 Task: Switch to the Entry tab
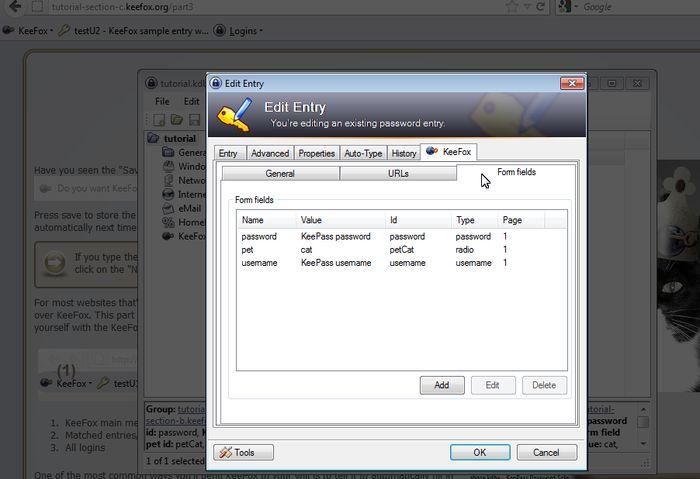(x=229, y=153)
